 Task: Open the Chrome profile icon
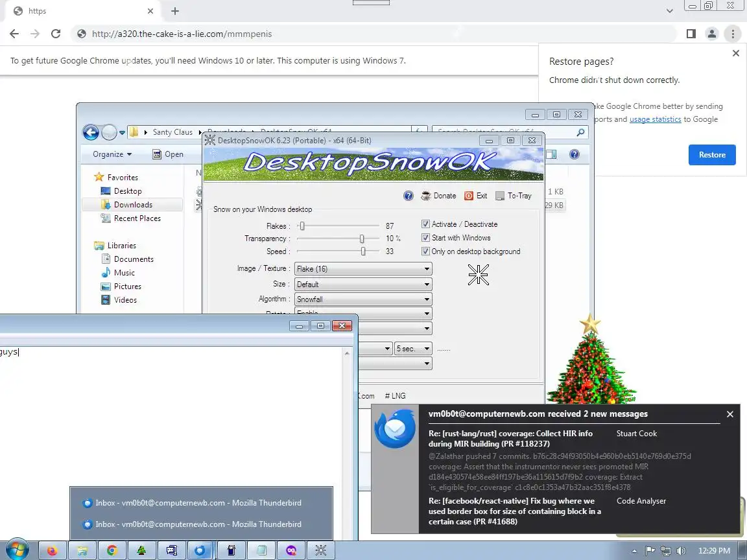pyautogui.click(x=712, y=34)
